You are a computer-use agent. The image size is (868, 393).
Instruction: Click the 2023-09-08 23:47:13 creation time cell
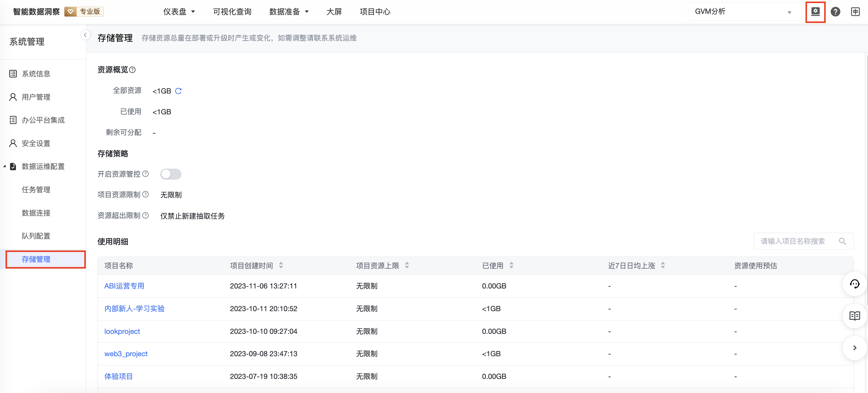(x=264, y=354)
